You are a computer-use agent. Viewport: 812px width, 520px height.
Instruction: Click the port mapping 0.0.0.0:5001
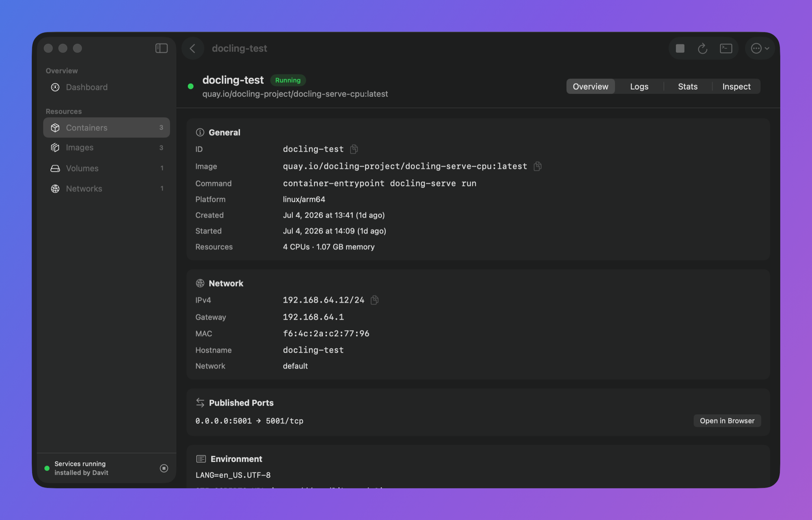coord(249,421)
